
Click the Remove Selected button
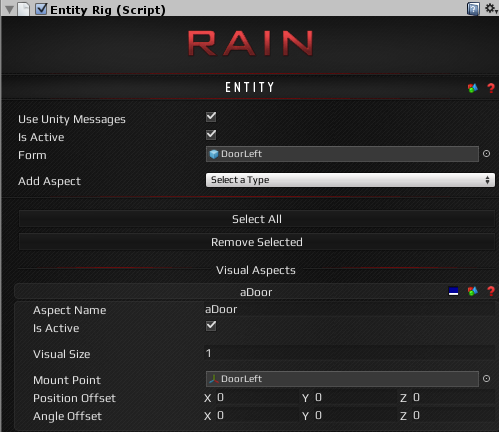pyautogui.click(x=257, y=242)
